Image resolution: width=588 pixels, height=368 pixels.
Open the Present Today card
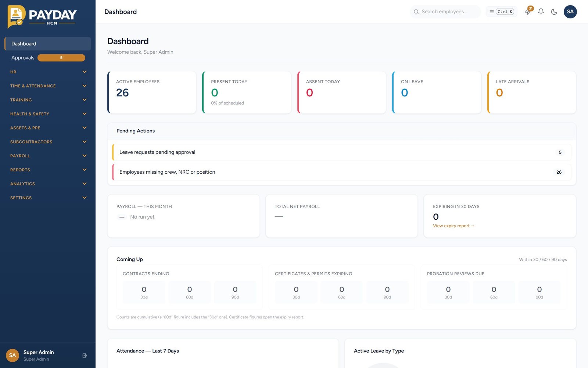(x=247, y=92)
